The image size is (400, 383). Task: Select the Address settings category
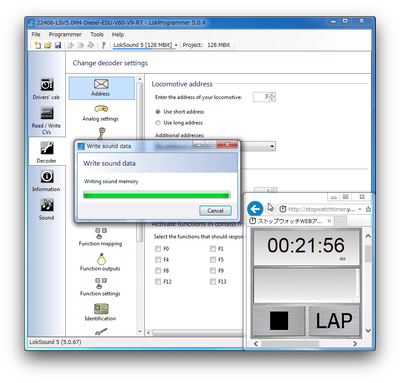point(101,88)
